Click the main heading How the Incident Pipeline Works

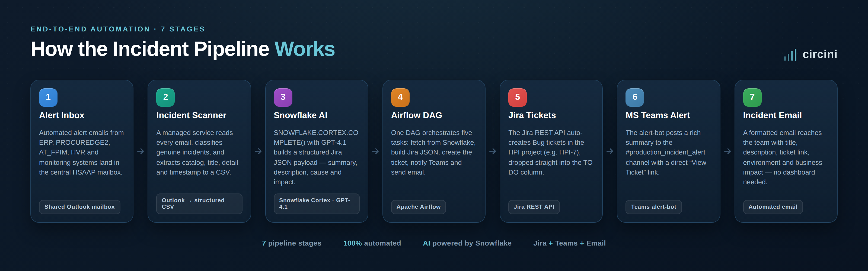click(183, 49)
